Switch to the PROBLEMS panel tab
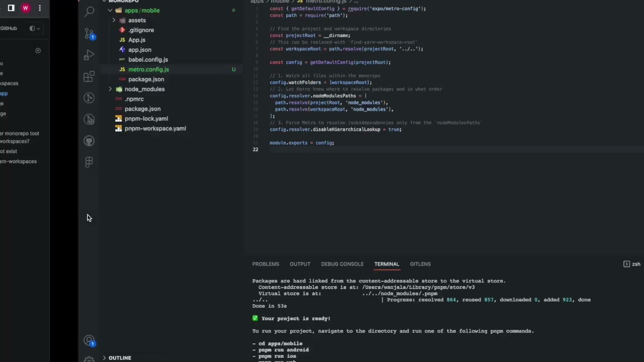Screen dimensions: 644x362 266,264
